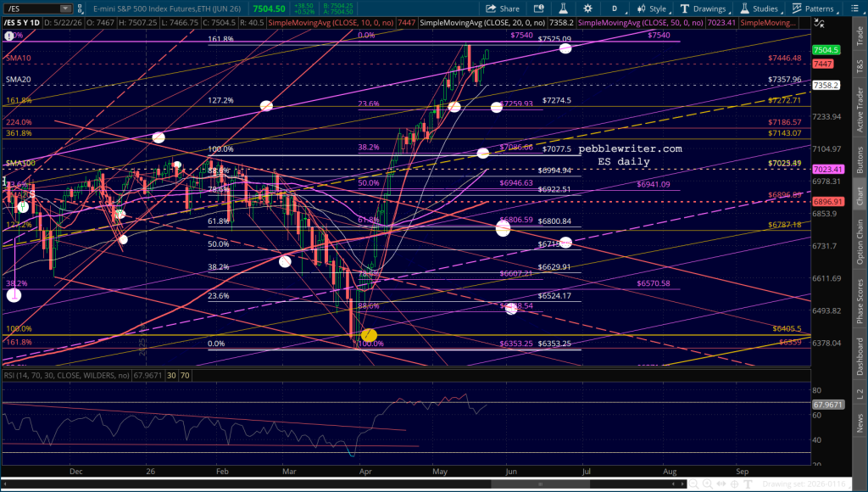Click the Share chart icon
This screenshot has height=492, width=868.
503,8
